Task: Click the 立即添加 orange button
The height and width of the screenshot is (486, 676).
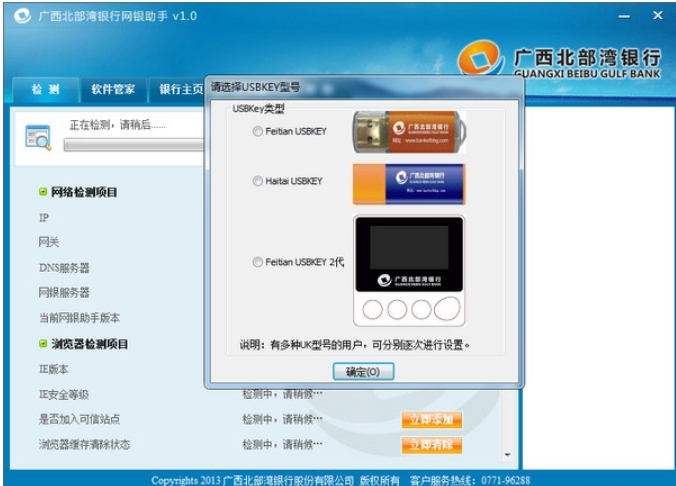Action: [x=432, y=419]
